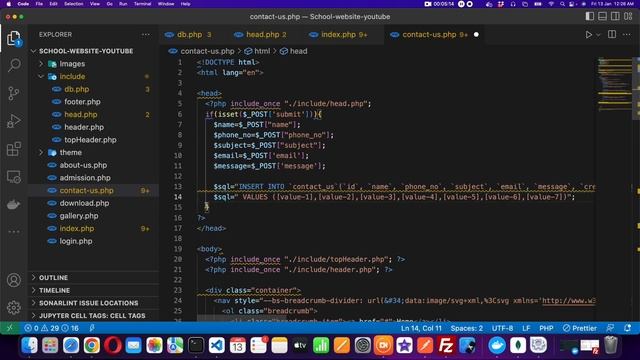Open Opera browser from the Dock
The width and height of the screenshot is (640, 360).
point(113,345)
